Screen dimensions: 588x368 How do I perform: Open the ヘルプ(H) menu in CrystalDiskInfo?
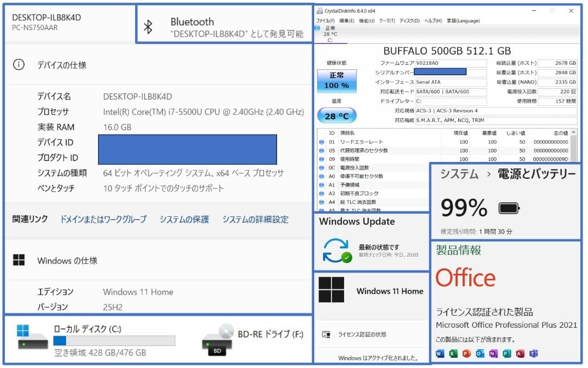pos(433,21)
